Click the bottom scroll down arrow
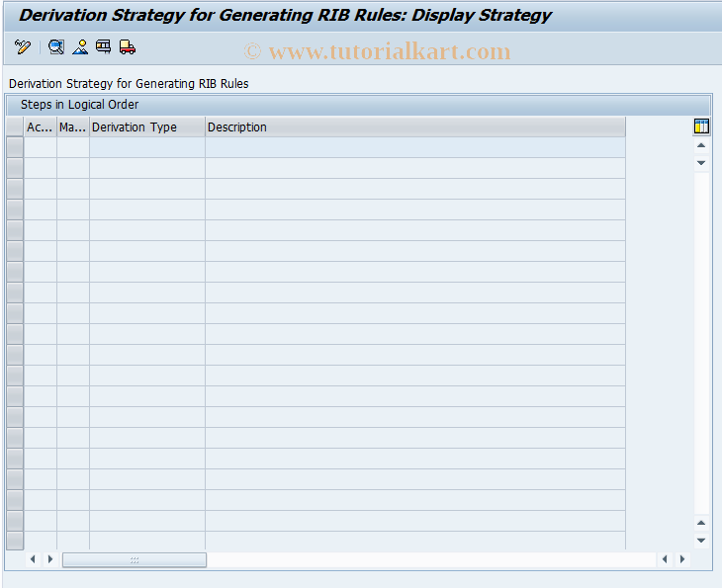 point(701,541)
